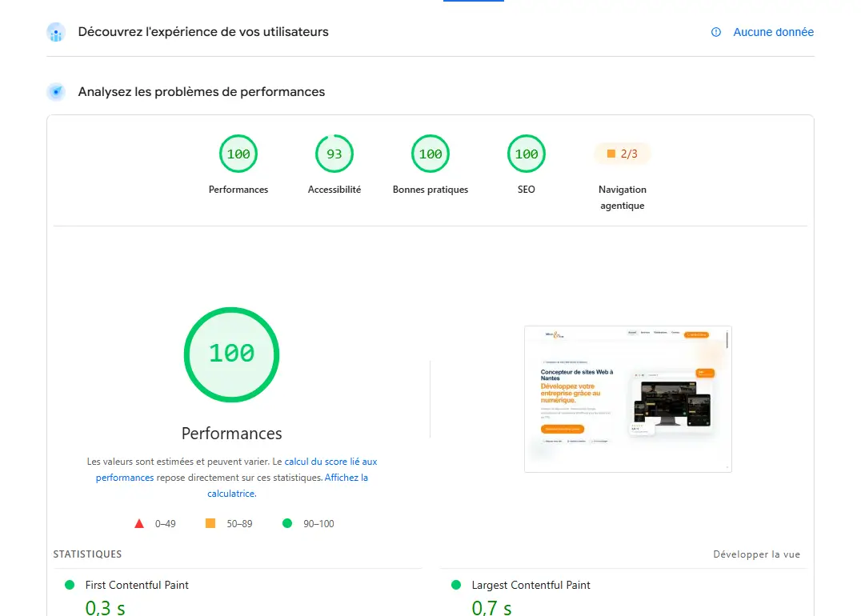Click the user experience section icon

tap(56, 32)
